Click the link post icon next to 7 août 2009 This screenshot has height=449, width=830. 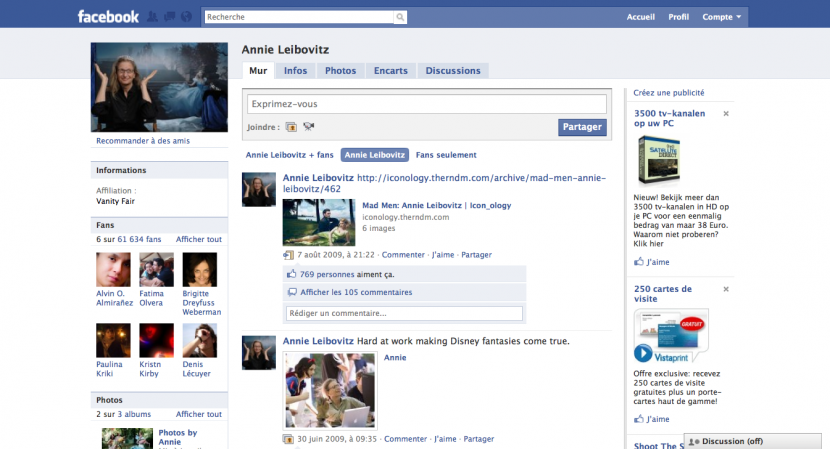[288, 255]
